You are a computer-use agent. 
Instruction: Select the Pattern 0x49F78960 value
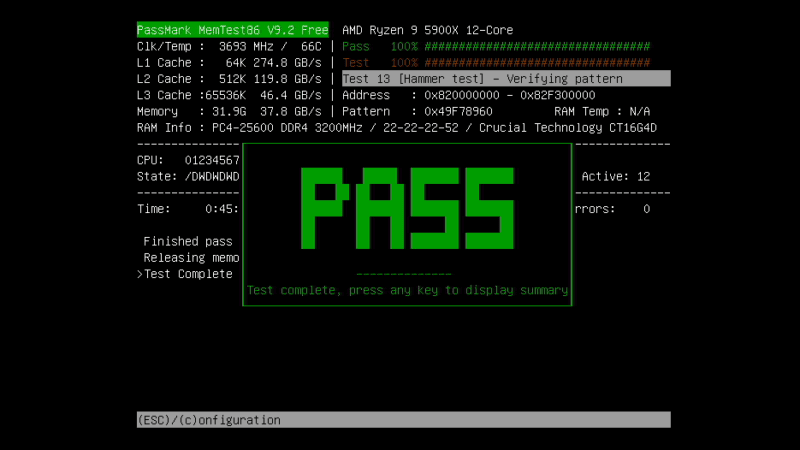(457, 111)
